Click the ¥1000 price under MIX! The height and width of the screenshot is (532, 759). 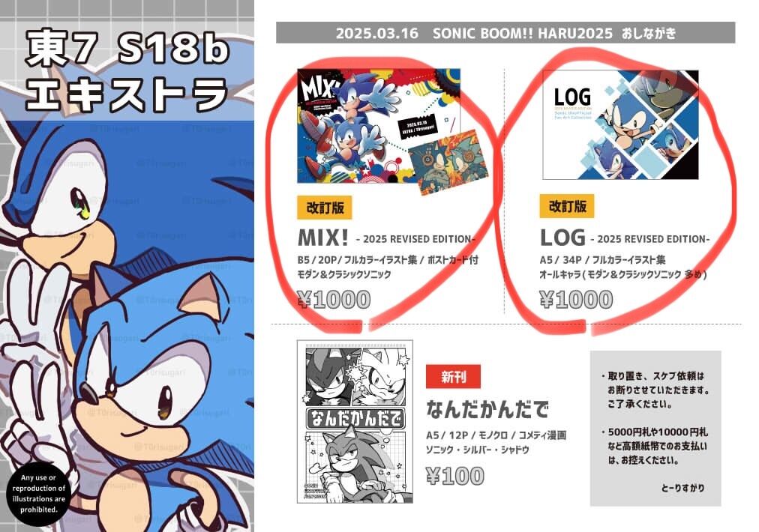click(334, 300)
